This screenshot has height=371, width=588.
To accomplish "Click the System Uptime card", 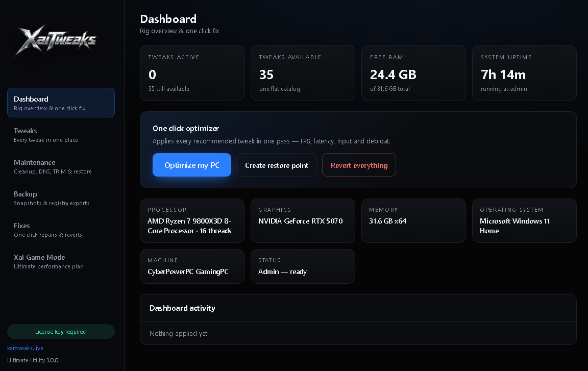I will [x=524, y=73].
